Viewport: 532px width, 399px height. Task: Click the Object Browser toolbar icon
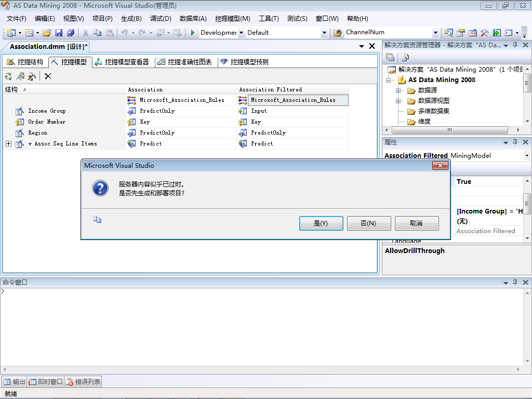pos(473,33)
